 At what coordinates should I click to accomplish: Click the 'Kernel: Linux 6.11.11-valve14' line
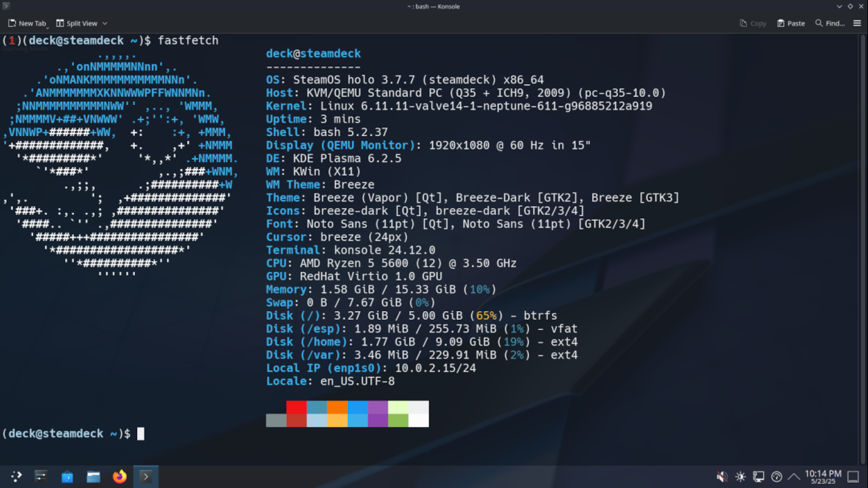pyautogui.click(x=459, y=106)
